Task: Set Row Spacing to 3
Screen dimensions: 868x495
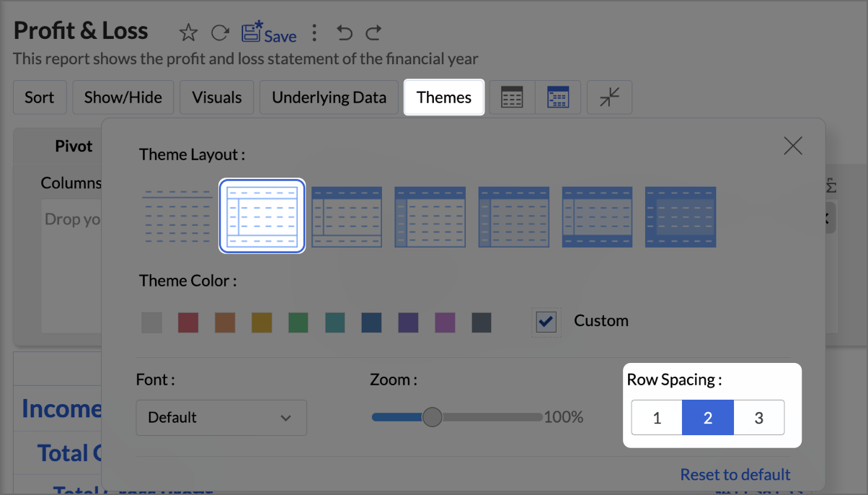Action: [x=758, y=418]
